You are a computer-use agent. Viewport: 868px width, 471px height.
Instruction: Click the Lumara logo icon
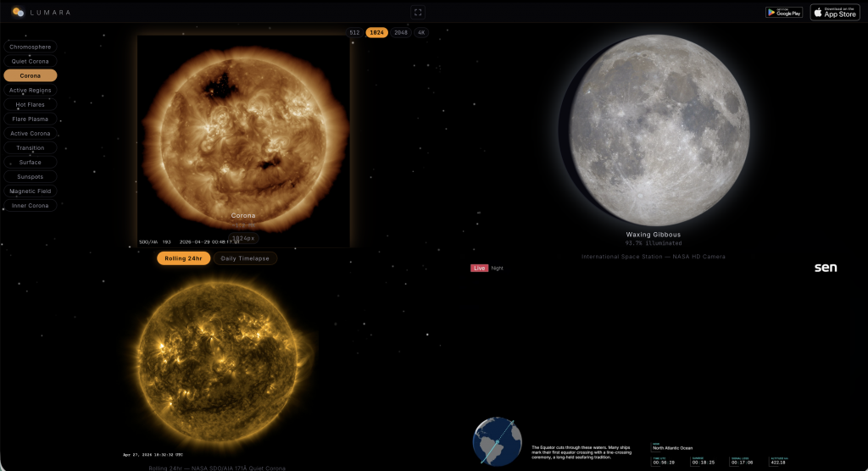(17, 12)
